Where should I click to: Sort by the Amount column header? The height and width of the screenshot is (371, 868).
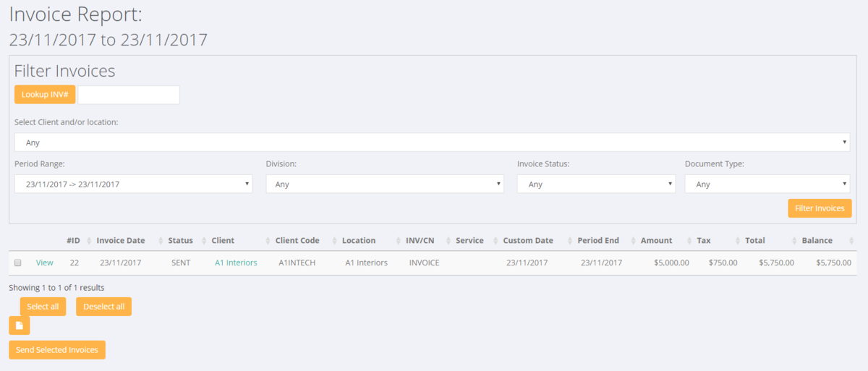pos(656,241)
